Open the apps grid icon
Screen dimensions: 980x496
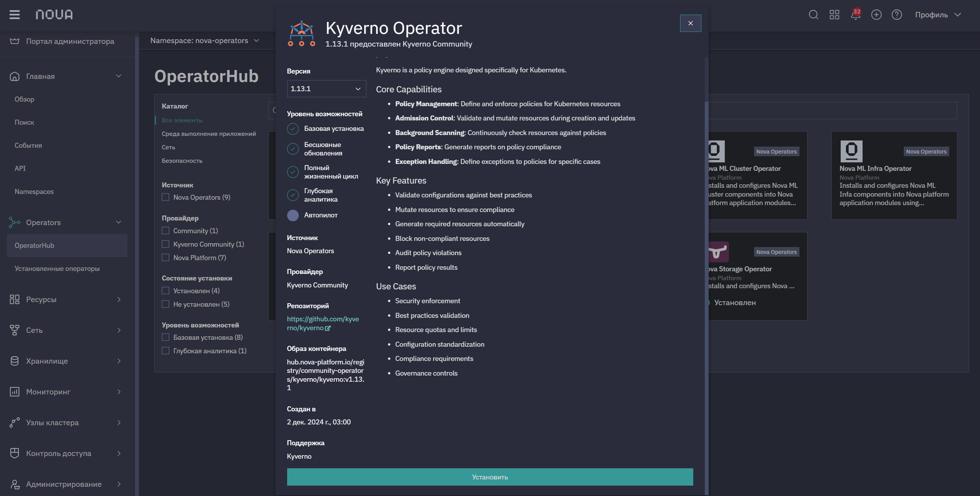(x=834, y=15)
